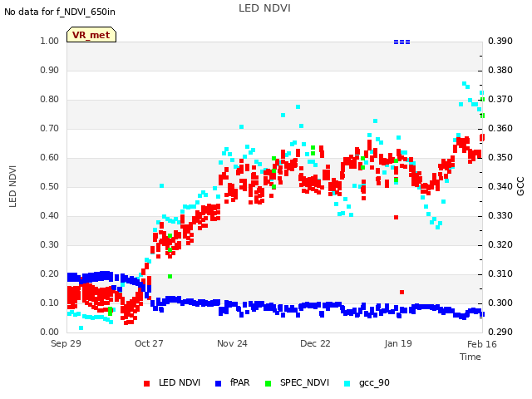This screenshot has height=399, width=532.
Task: Click the right axis title GCC
Action: click(520, 186)
